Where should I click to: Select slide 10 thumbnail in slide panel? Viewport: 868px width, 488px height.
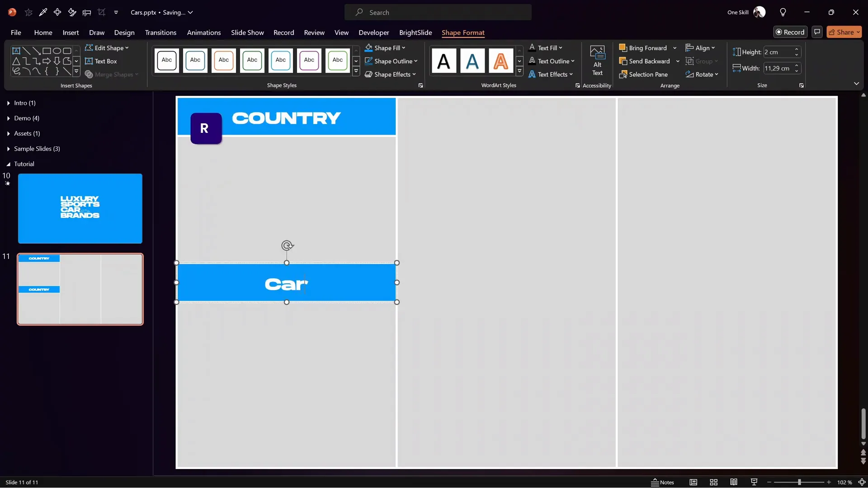click(x=80, y=208)
